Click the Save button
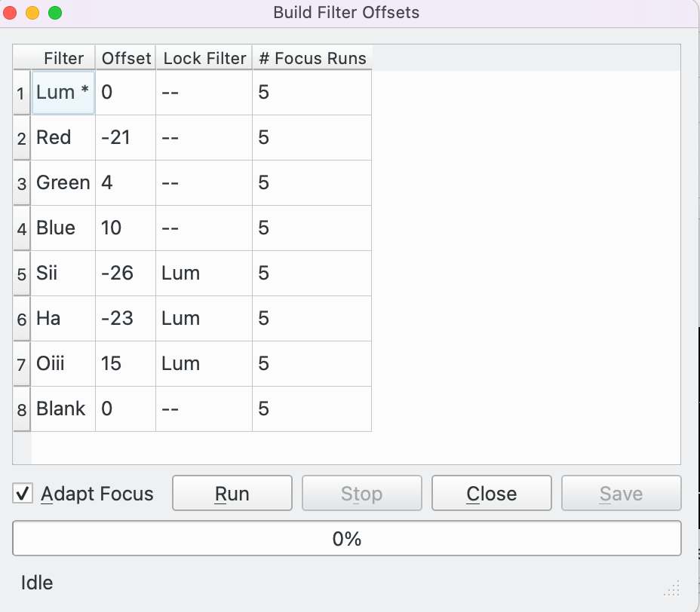The height and width of the screenshot is (612, 700). 621,494
